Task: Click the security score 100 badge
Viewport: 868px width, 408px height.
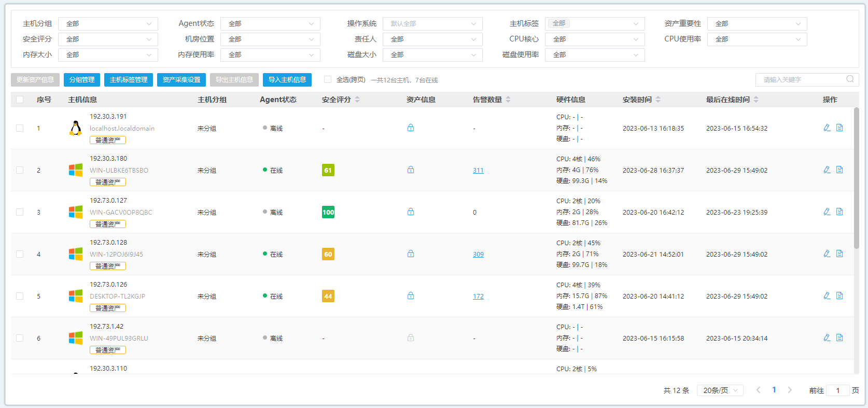Action: pos(328,212)
